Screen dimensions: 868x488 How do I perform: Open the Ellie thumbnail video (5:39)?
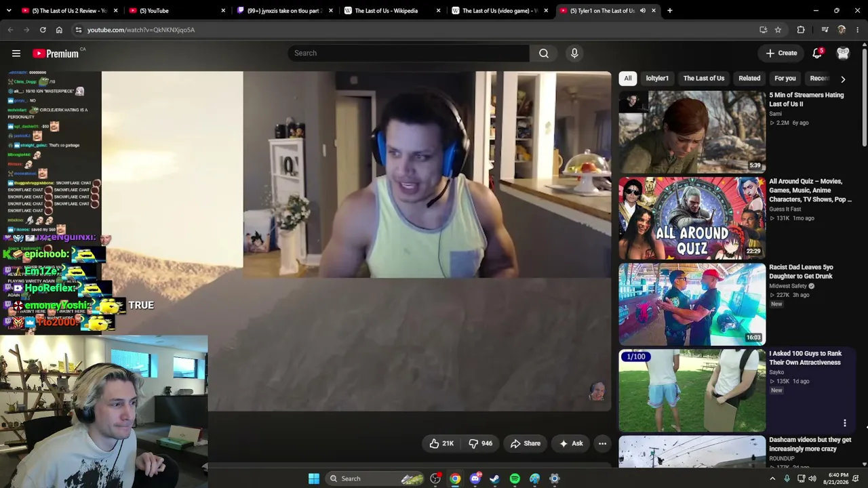(692, 131)
